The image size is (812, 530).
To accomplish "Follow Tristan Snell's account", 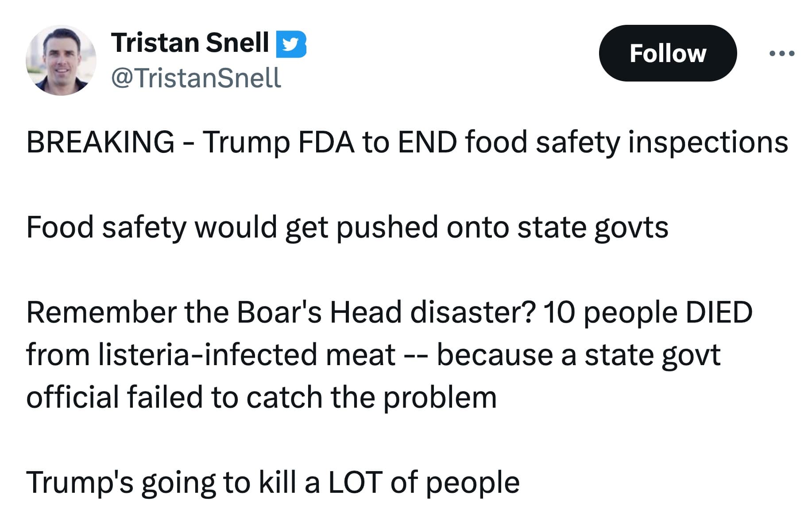I will 669,53.
